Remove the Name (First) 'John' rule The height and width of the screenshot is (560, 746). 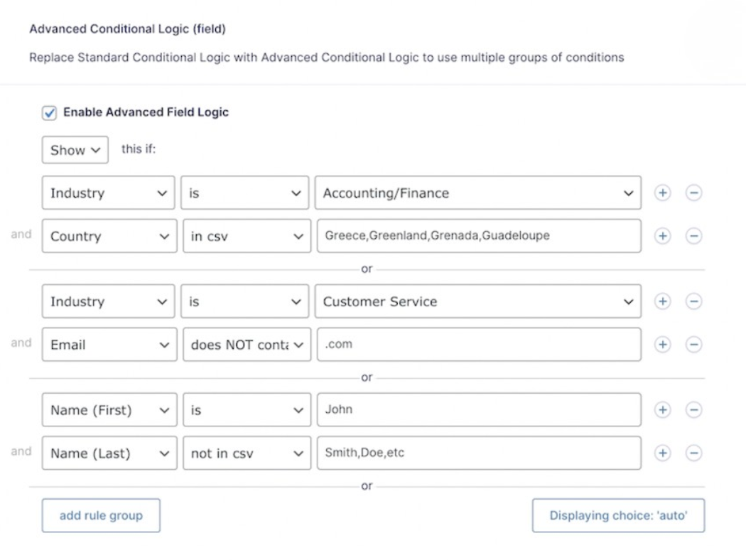[x=694, y=409]
